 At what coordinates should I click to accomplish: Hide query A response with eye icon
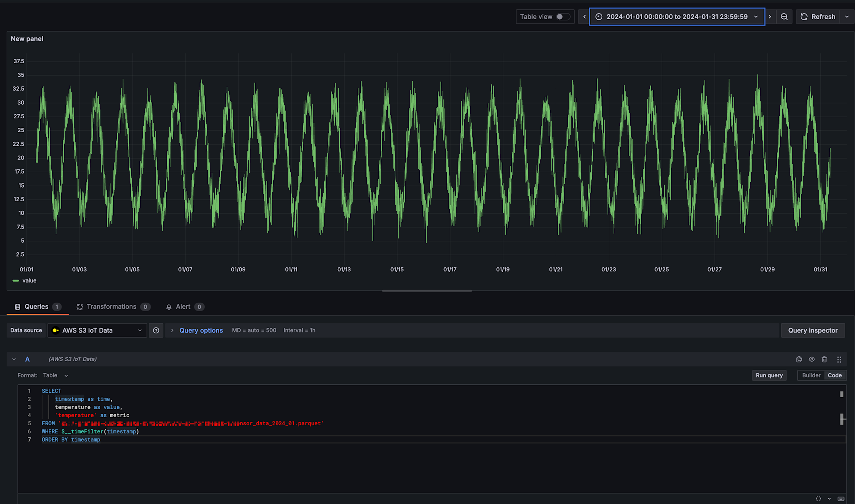tap(811, 359)
